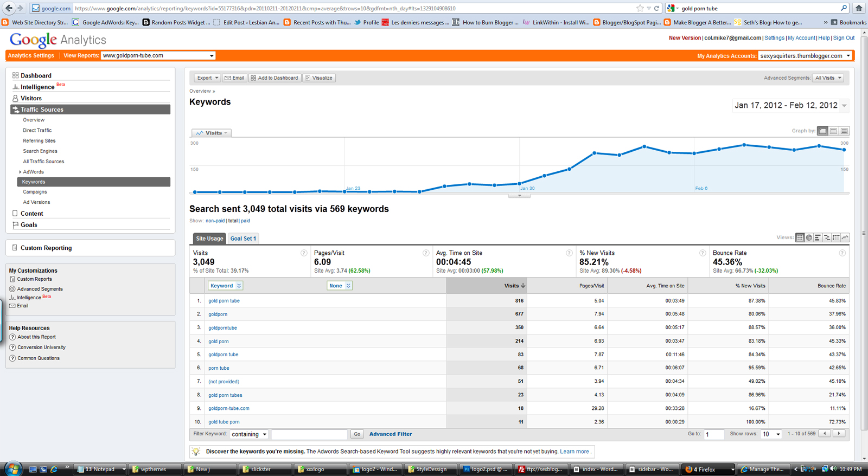This screenshot has height=476, width=868.
Task: Open the Show rows dropdown
Action: (771, 434)
